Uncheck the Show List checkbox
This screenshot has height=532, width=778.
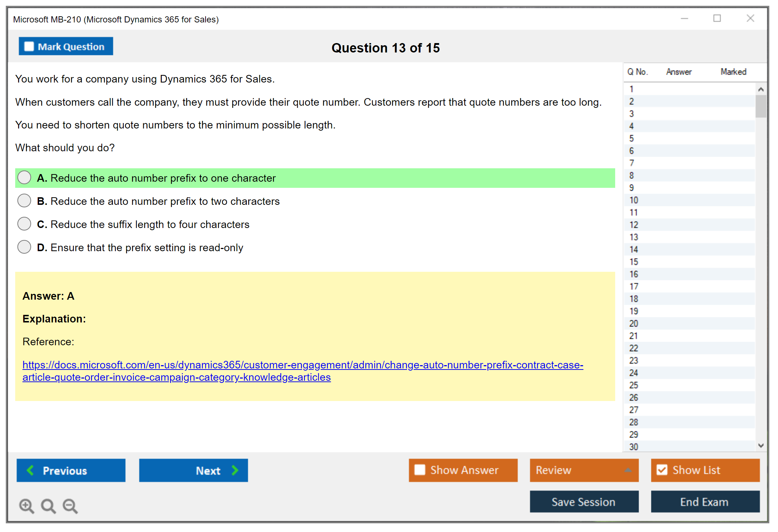click(x=662, y=470)
